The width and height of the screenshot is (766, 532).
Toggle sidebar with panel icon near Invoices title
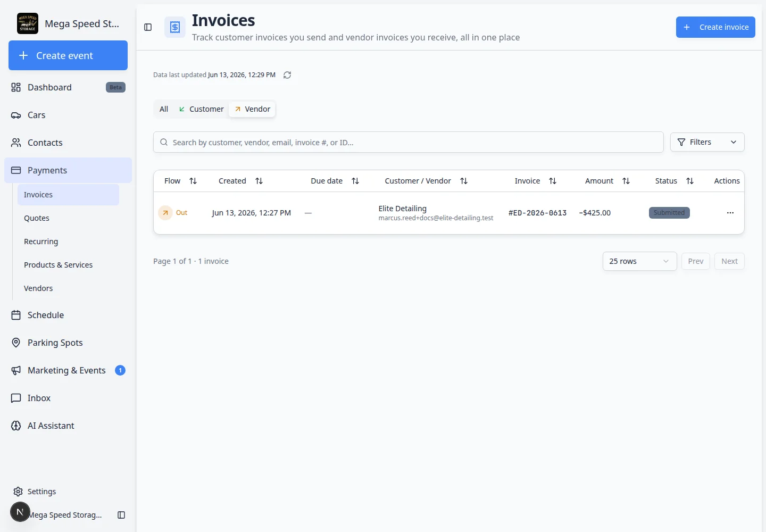point(148,27)
